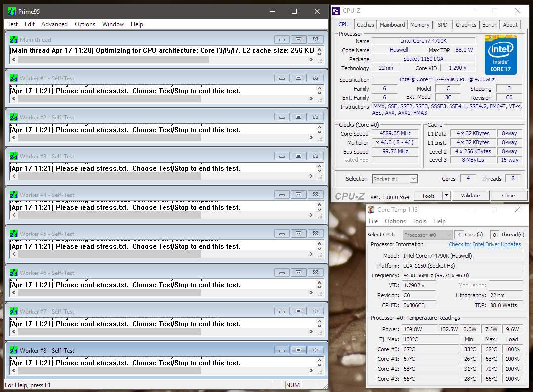The width and height of the screenshot is (533, 392).
Task: Close the Main thread child window
Action: click(316, 40)
